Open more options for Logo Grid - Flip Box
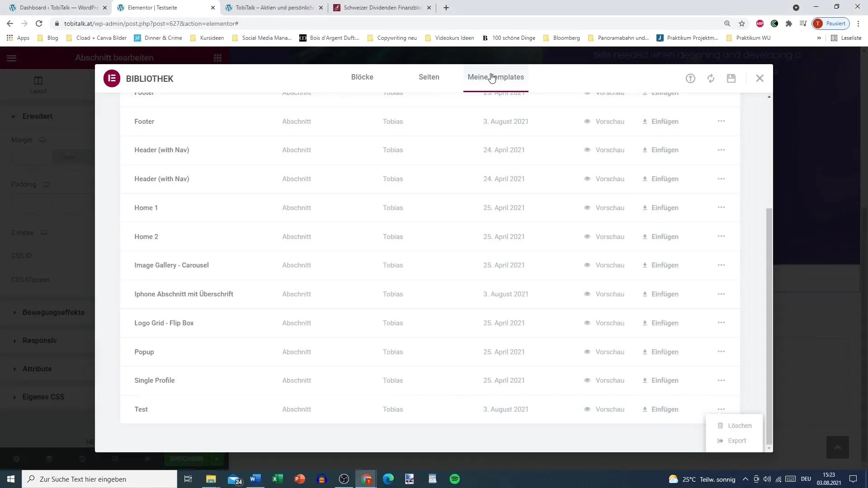Screen dimensions: 868x488 (721, 323)
